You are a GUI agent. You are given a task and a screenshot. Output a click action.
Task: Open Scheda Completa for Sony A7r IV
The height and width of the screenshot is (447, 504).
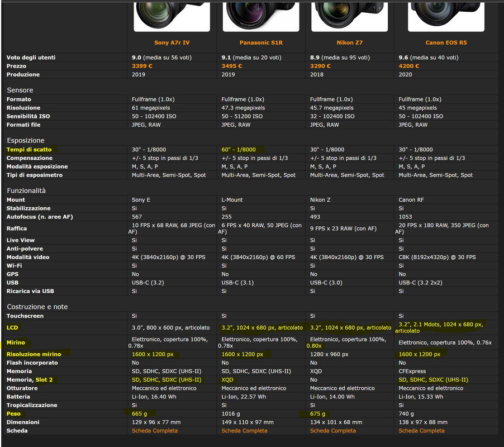click(x=155, y=431)
